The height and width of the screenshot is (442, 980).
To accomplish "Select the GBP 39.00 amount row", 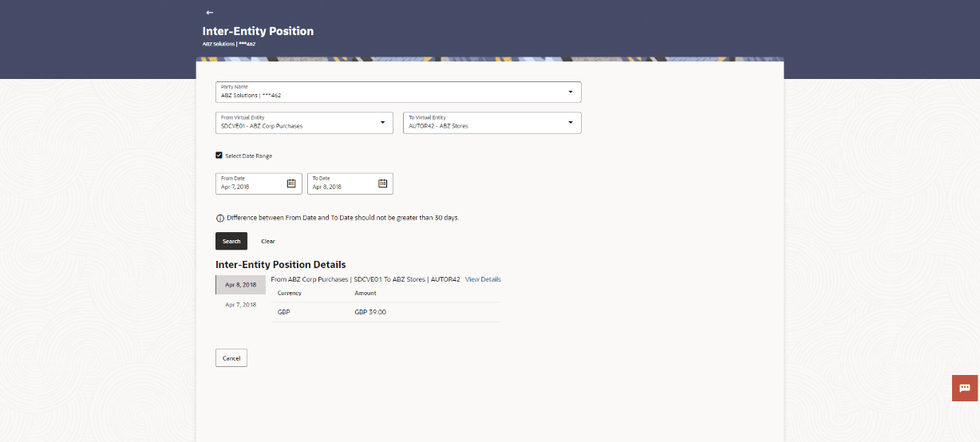I will pyautogui.click(x=386, y=312).
